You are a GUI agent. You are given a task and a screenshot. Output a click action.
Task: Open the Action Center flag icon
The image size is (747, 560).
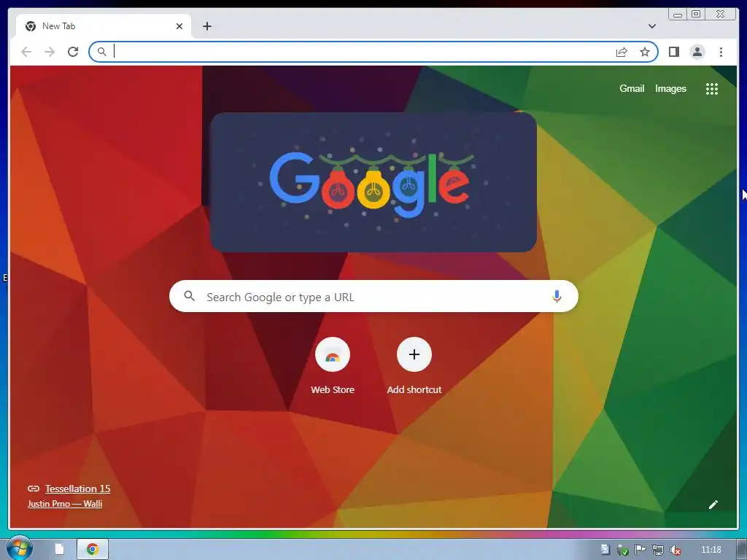click(640, 550)
